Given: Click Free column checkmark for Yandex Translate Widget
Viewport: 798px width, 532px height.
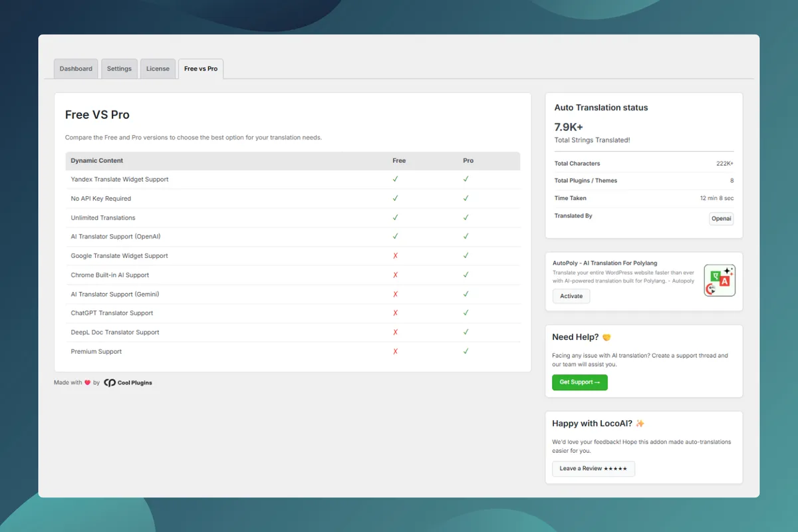Looking at the screenshot, I should point(396,179).
